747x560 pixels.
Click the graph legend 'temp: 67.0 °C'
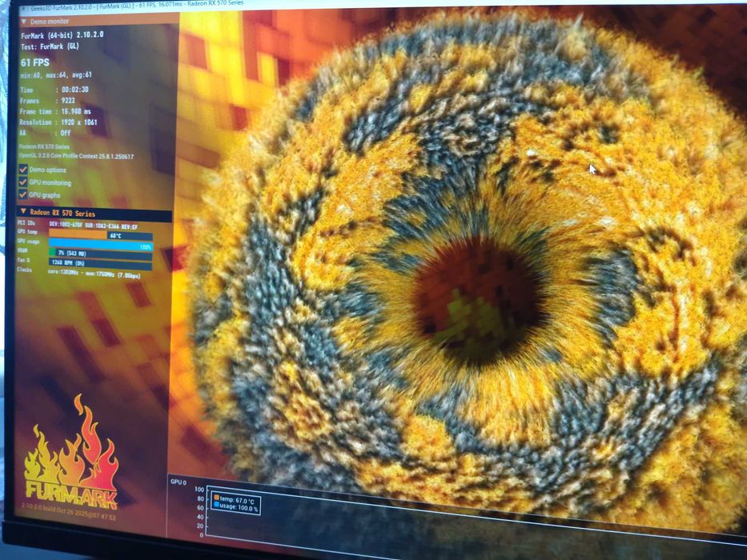tap(237, 499)
